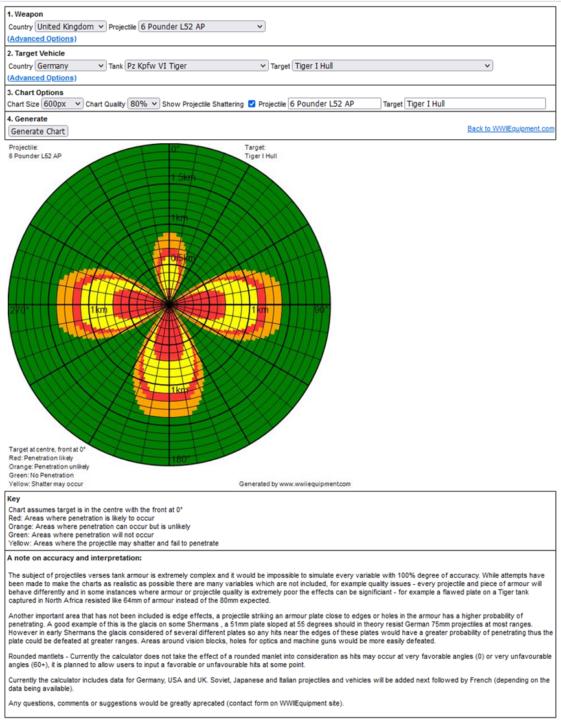Click the 270° label on the polar chart
The height and width of the screenshot is (728, 561).
(x=19, y=310)
